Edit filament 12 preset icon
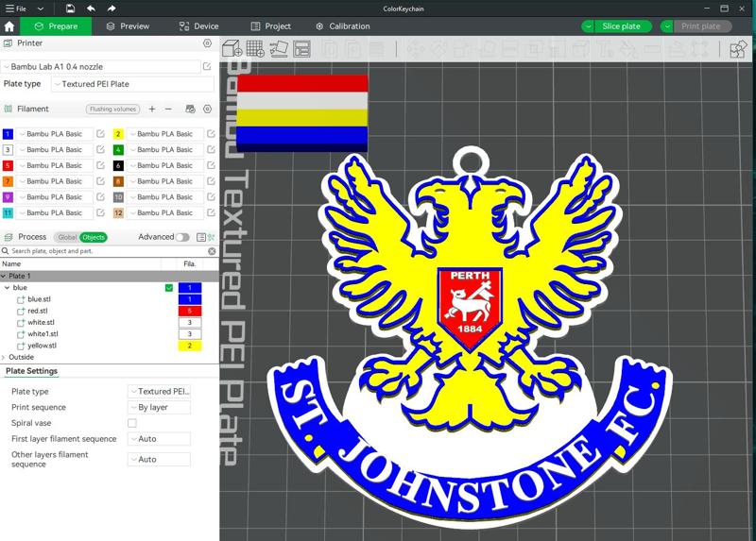Image resolution: width=756 pixels, height=541 pixels. (x=211, y=213)
